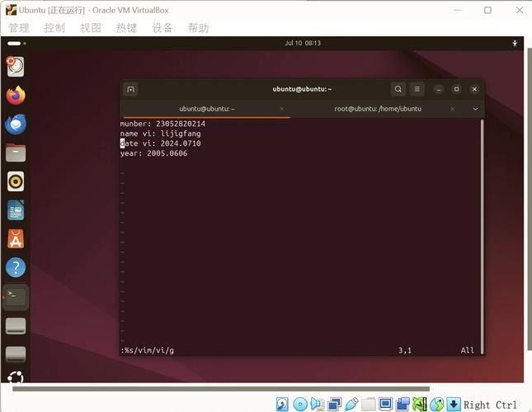
Task: Click the VirtualBox vertical scrollbar
Action: 530,199
